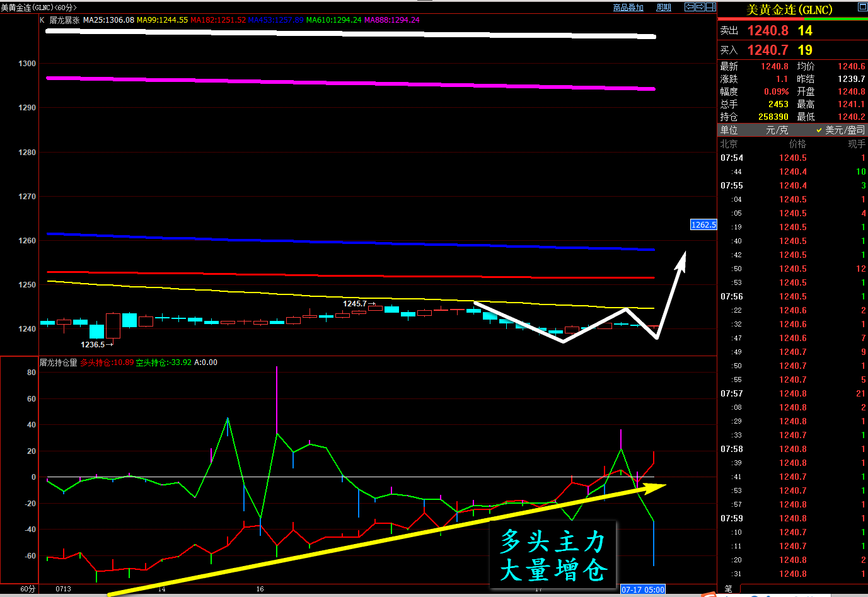This screenshot has height=597, width=868.
Task: Click the K indicator icon before 屠龙暴涨
Action: (42, 20)
